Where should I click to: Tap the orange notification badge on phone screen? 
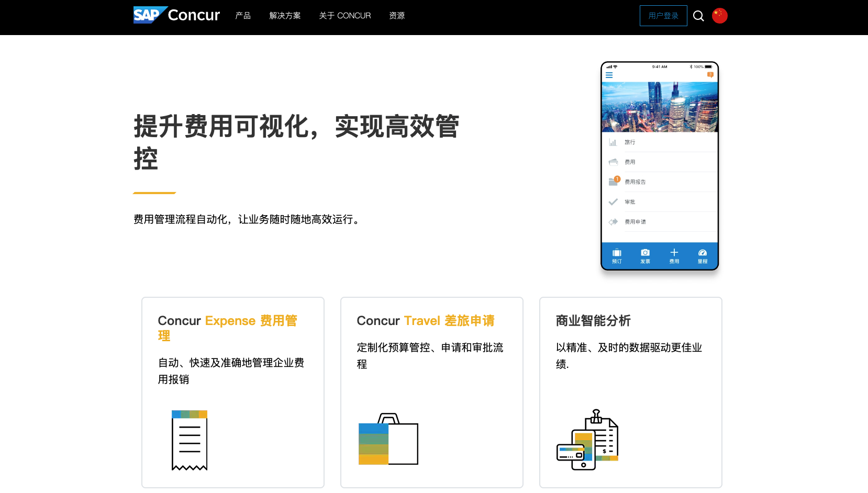click(x=710, y=75)
